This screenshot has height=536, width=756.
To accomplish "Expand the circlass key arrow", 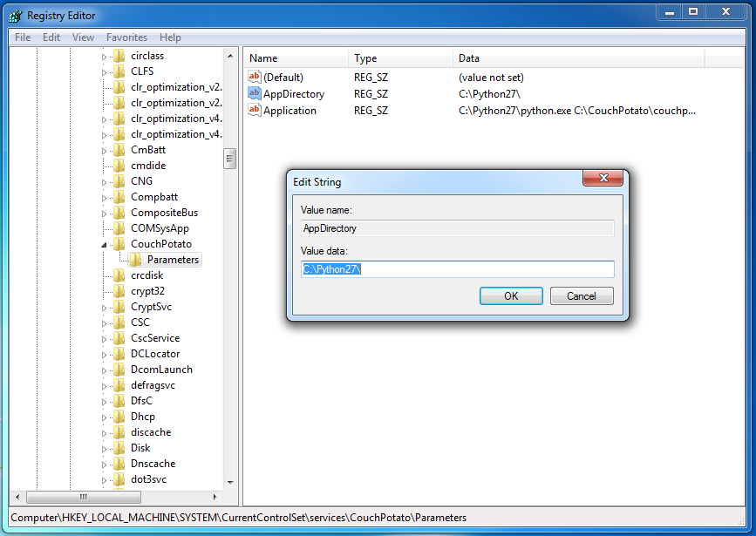I will pyautogui.click(x=104, y=57).
